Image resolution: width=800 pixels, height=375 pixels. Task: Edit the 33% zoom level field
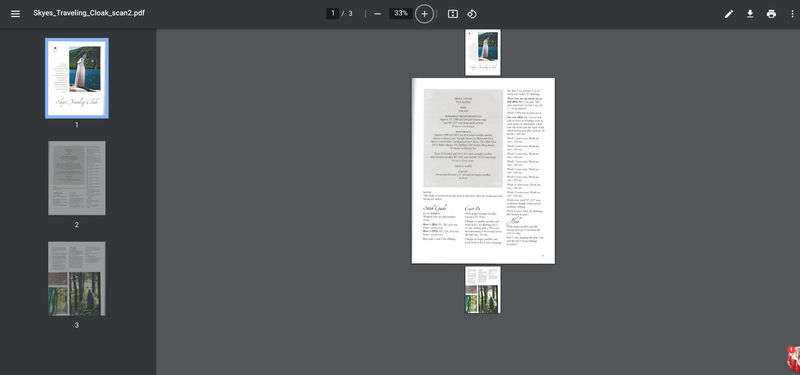click(401, 13)
